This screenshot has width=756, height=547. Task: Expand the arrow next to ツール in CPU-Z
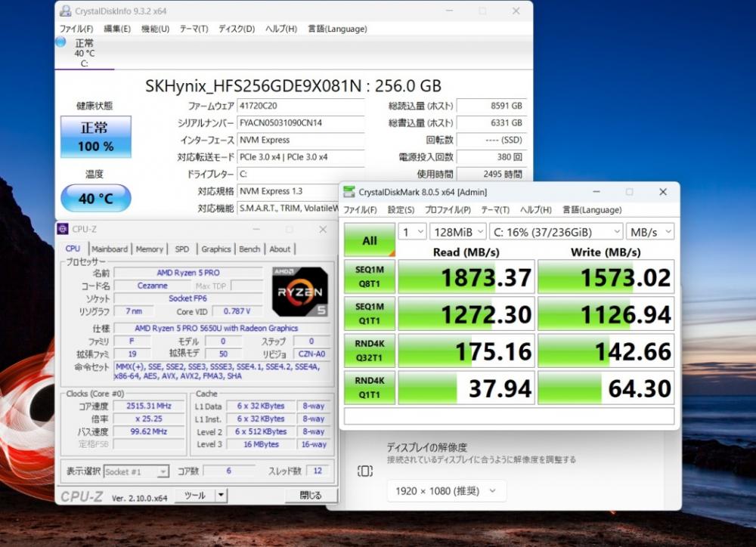coord(221,495)
